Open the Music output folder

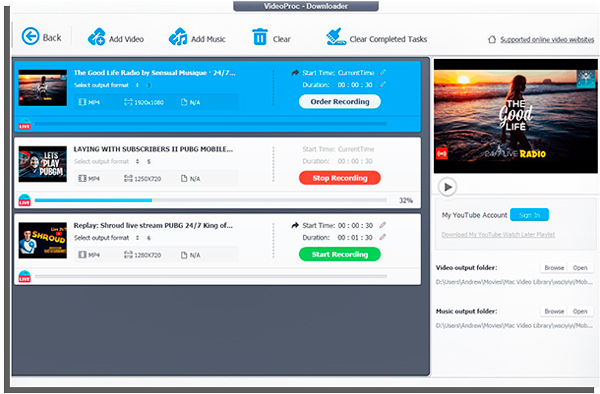[580, 311]
